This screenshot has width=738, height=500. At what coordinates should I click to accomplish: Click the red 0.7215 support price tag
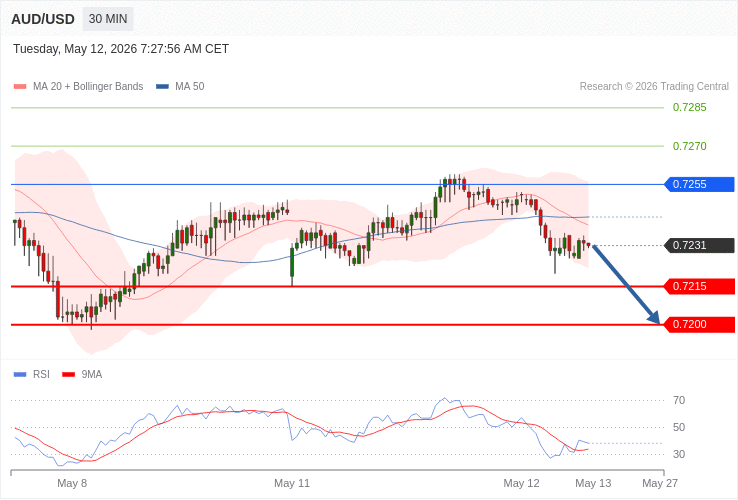coord(699,286)
